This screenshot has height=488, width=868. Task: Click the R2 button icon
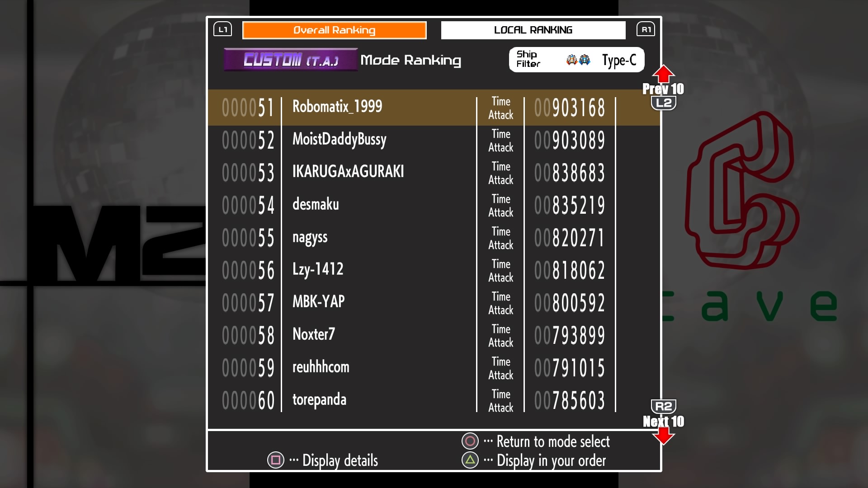663,406
